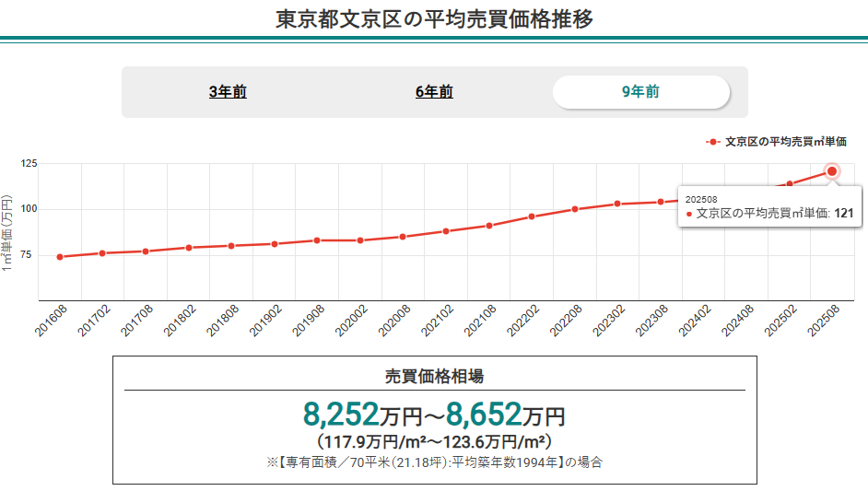Select the 202102 chart data point
The image size is (868, 491).
446,231
